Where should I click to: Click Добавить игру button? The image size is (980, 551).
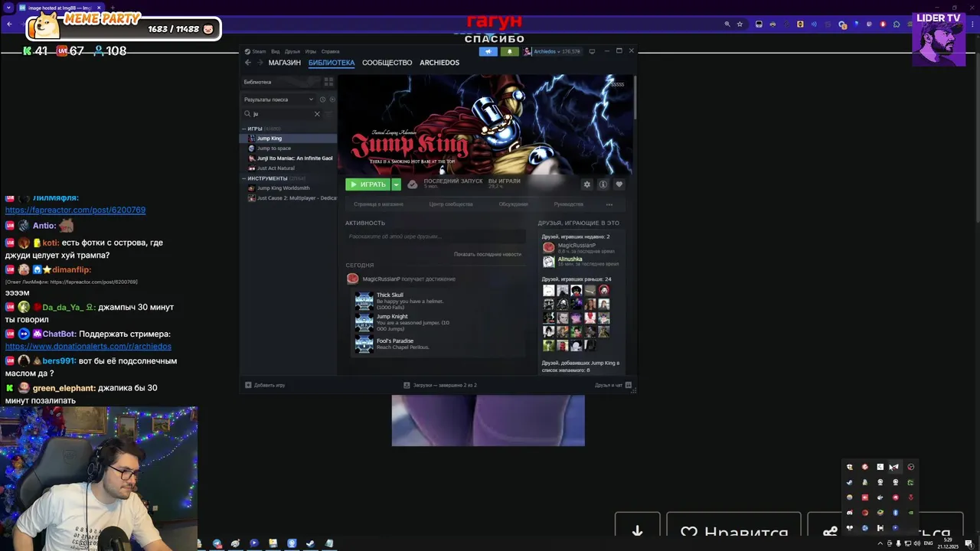tap(266, 385)
